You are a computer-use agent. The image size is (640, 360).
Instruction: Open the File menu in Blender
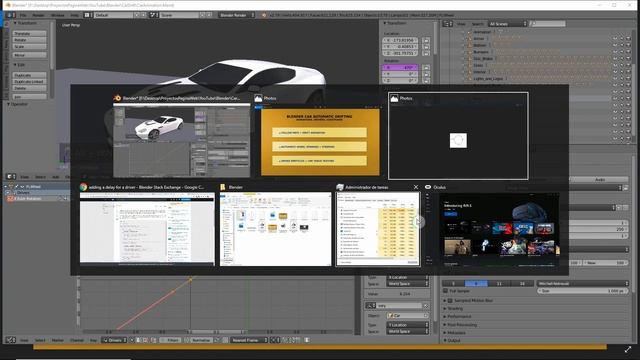[23, 15]
